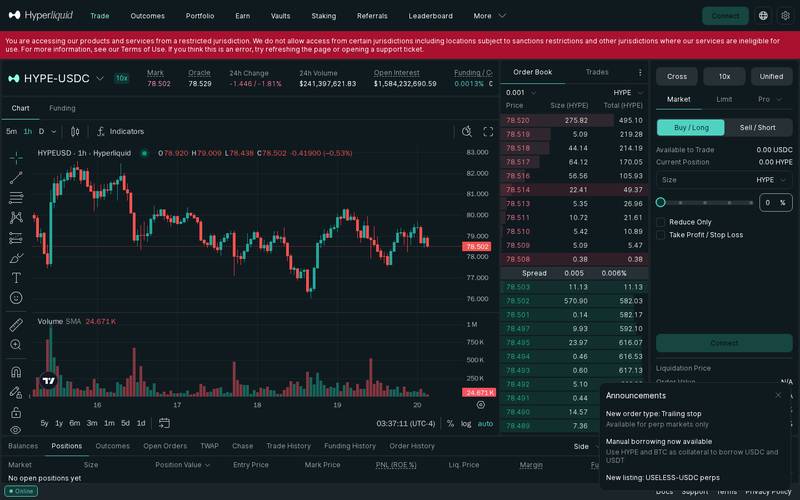Click the Unified account mode button

(771, 77)
